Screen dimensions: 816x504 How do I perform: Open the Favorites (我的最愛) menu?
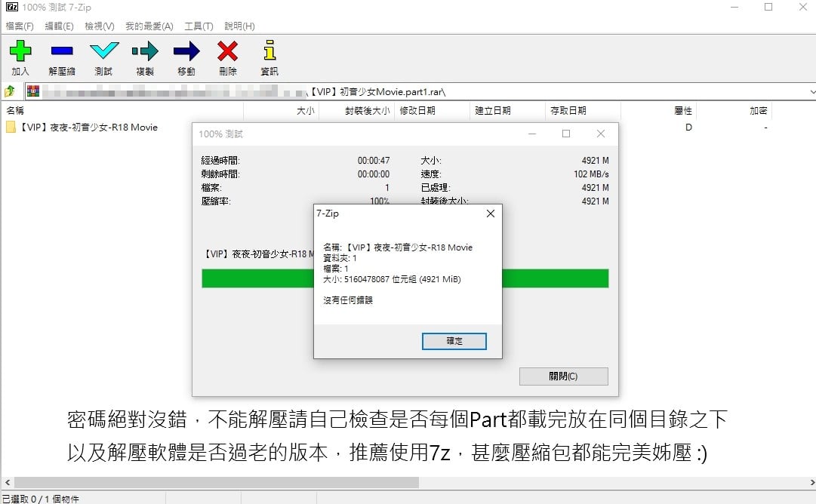pyautogui.click(x=149, y=26)
